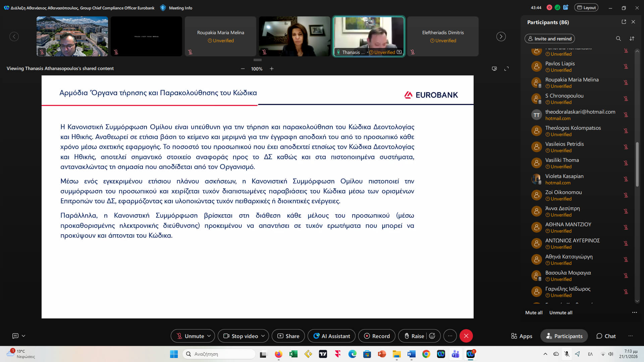The height and width of the screenshot is (362, 644).
Task: Toggle mute for Pavlos Liapis
Action: 626,66
